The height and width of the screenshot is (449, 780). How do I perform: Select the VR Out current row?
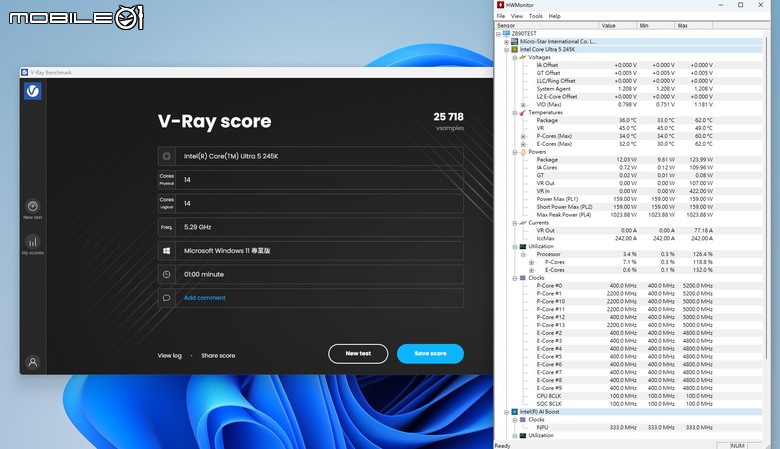click(624, 230)
